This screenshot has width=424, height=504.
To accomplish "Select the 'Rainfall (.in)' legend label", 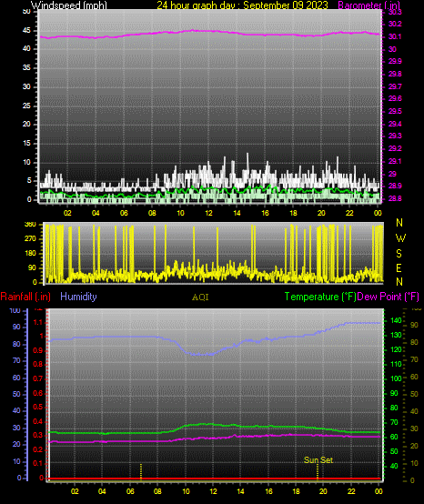I will pyautogui.click(x=25, y=297).
